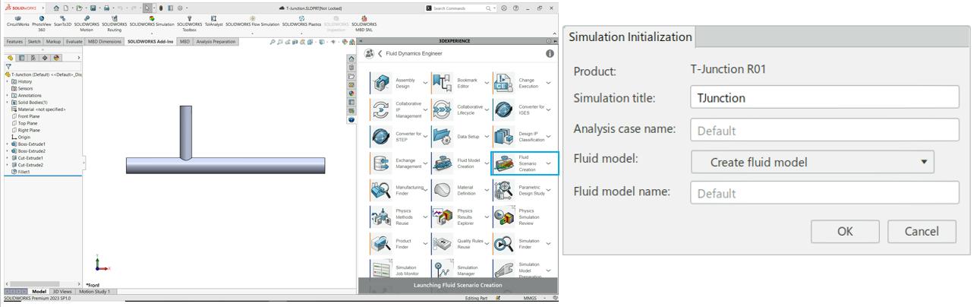Enable the SOLIDWORKS Routing add-in
The width and height of the screenshot is (980, 307).
tap(114, 22)
